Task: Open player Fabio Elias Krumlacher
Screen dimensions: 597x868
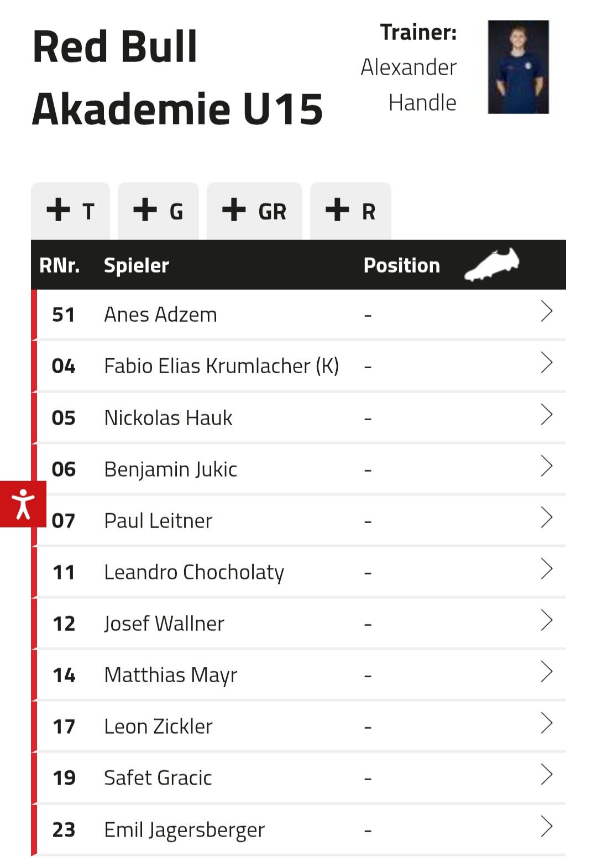Action: tap(221, 366)
